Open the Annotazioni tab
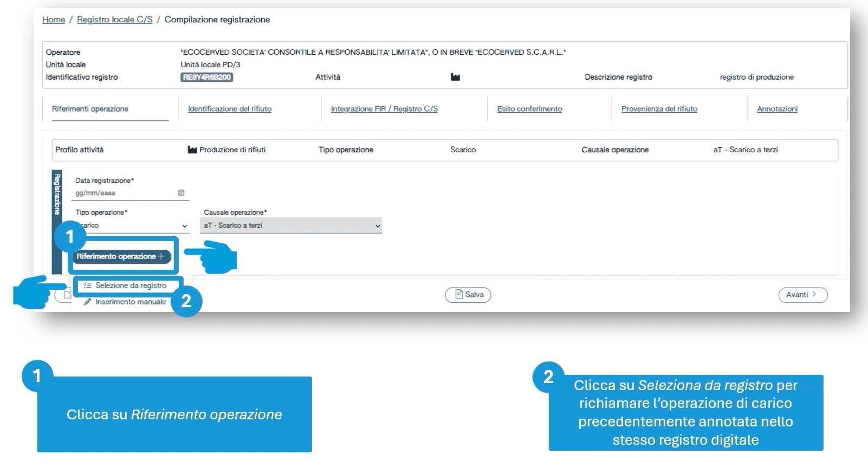The image size is (868, 467). pos(777,109)
